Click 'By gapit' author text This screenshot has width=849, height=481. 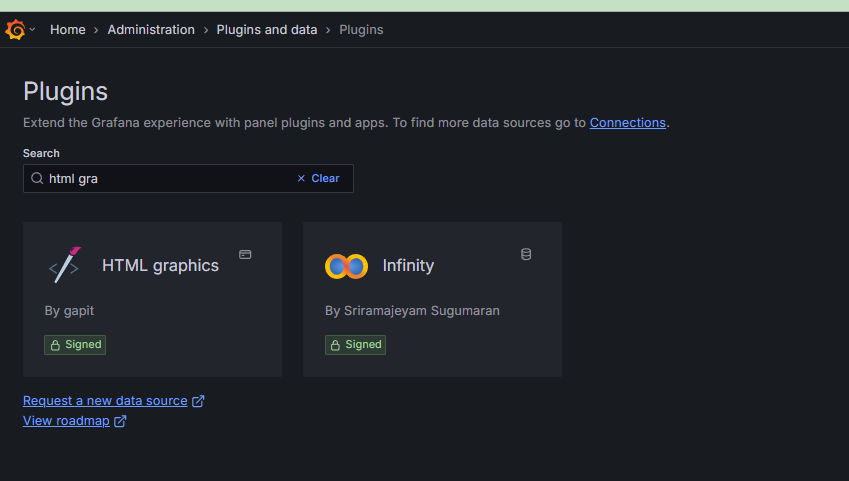[69, 311]
